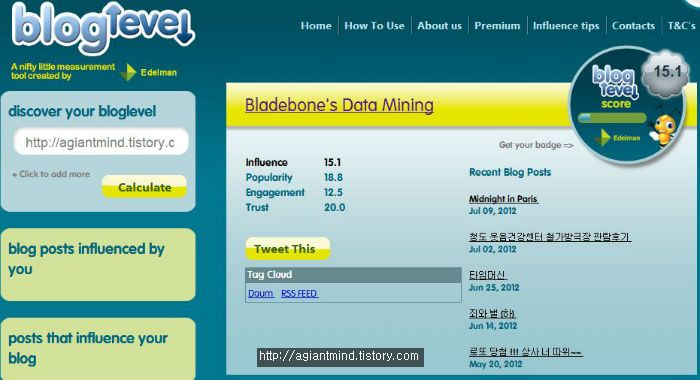
Task: Go to About us page
Action: (439, 26)
